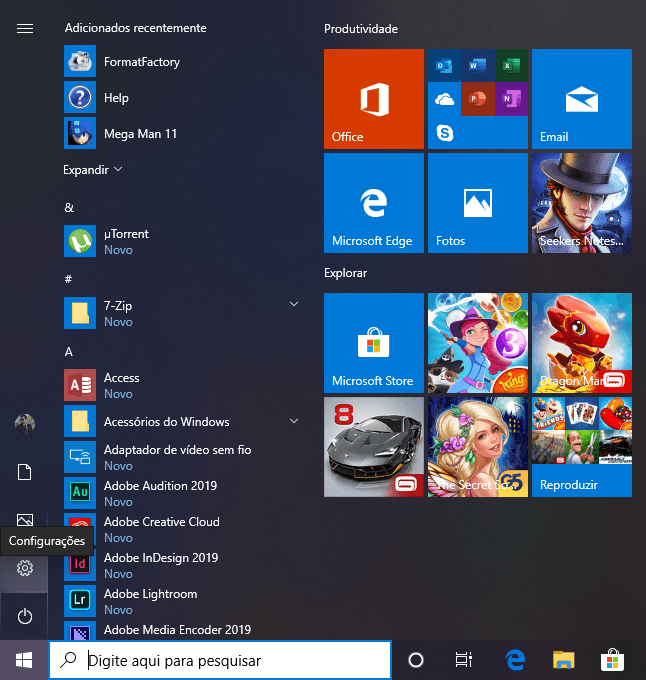Launch Microsoft Edge tile
Viewport: 646px width, 680px height.
coord(373,202)
